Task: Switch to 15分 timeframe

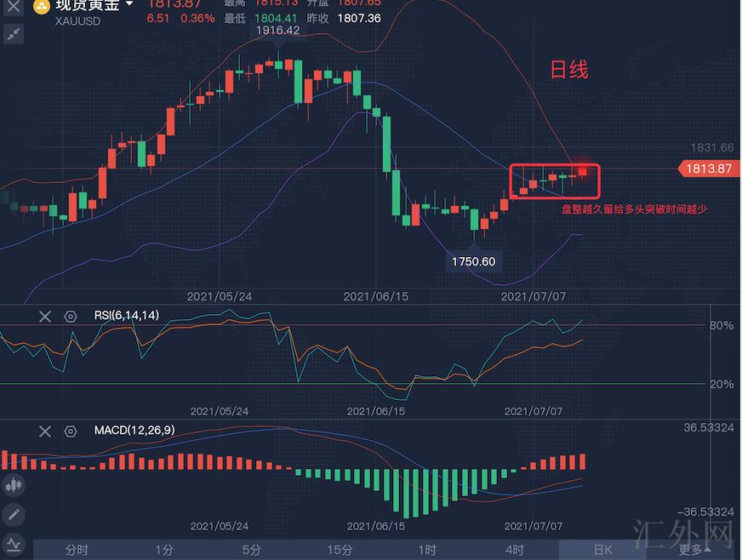Action: 340,550
